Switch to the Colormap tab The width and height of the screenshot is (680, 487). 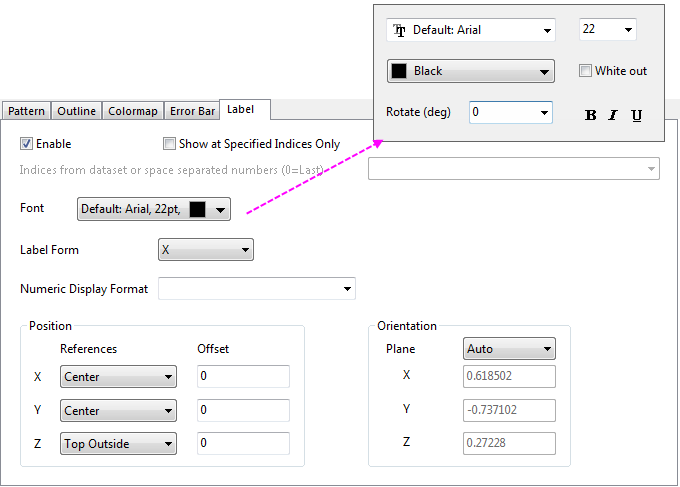pos(132,111)
